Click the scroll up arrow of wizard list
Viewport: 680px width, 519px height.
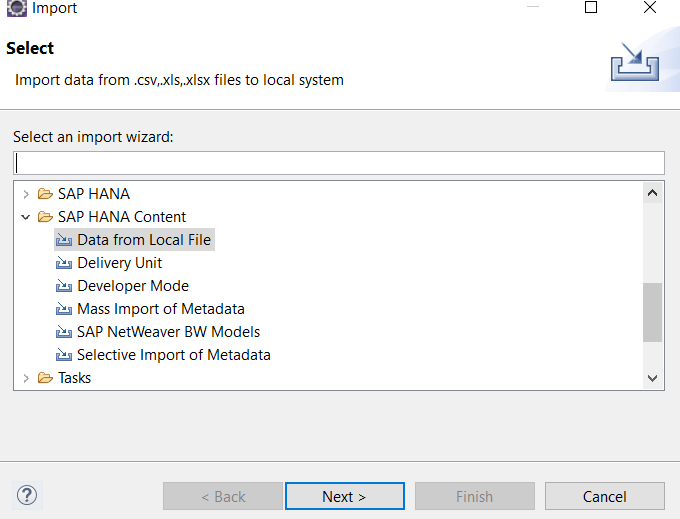click(652, 193)
